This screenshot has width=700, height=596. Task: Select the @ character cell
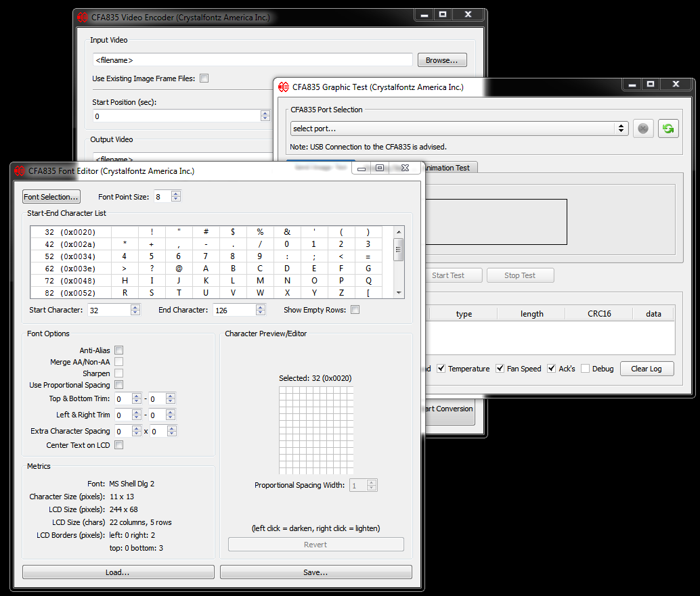(179, 269)
